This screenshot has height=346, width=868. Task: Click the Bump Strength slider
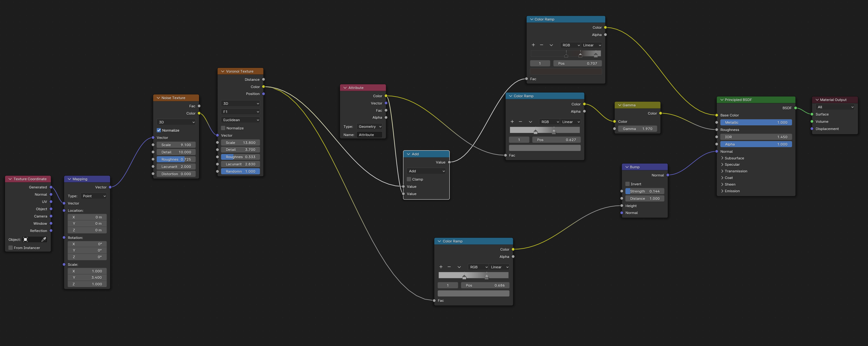[x=644, y=191]
